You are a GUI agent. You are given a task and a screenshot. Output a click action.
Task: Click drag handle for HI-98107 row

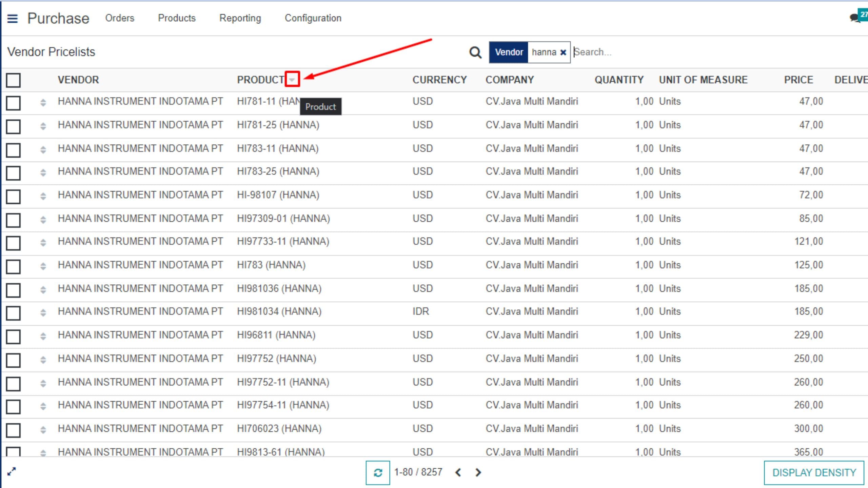click(x=43, y=196)
